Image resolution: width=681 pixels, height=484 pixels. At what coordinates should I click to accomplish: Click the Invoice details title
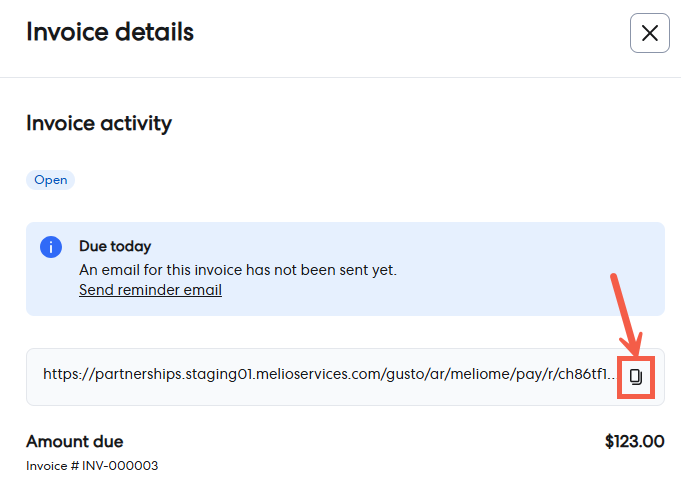point(110,32)
